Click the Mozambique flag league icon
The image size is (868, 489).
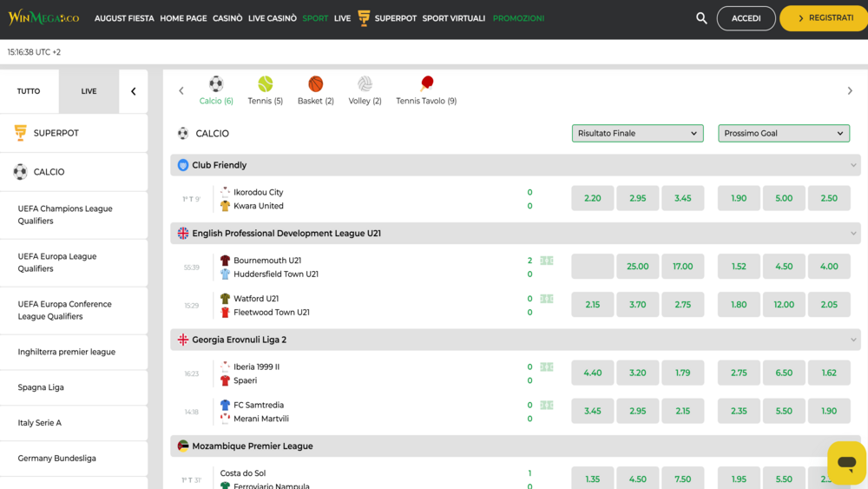(182, 446)
